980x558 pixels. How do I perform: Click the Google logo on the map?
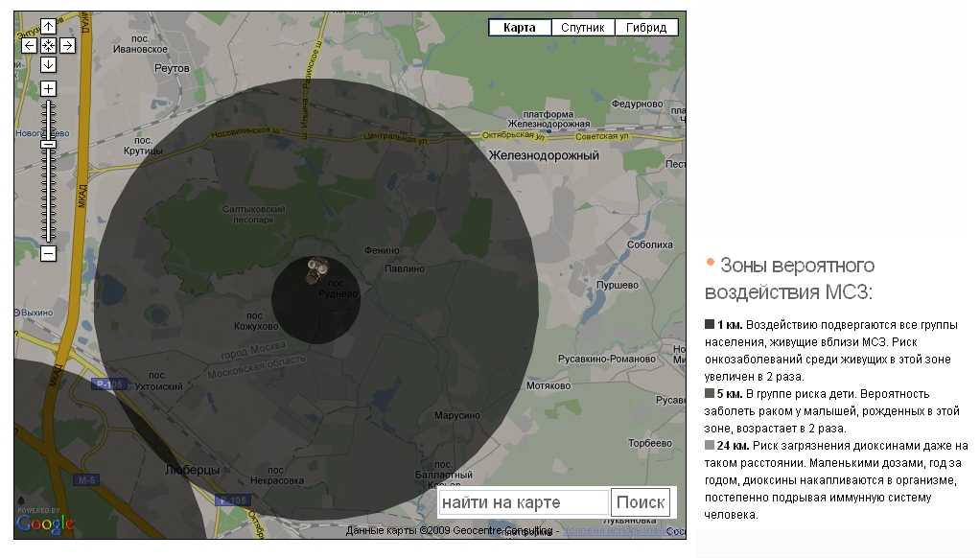point(45,523)
